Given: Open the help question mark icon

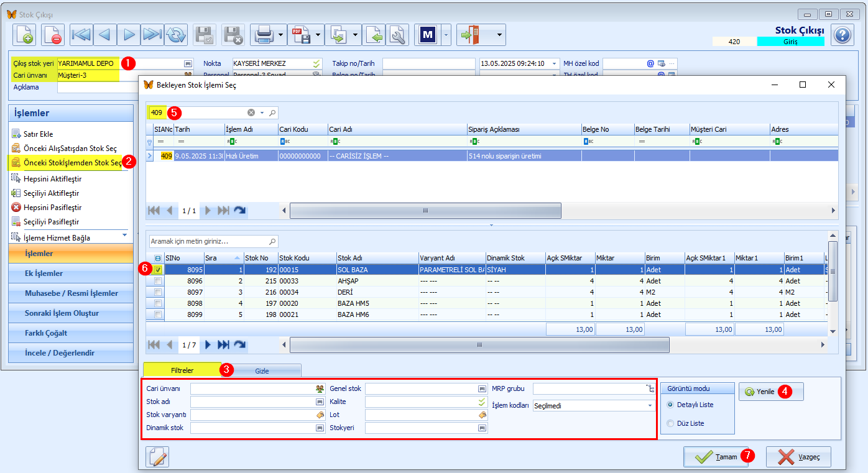Looking at the screenshot, I should click(842, 34).
